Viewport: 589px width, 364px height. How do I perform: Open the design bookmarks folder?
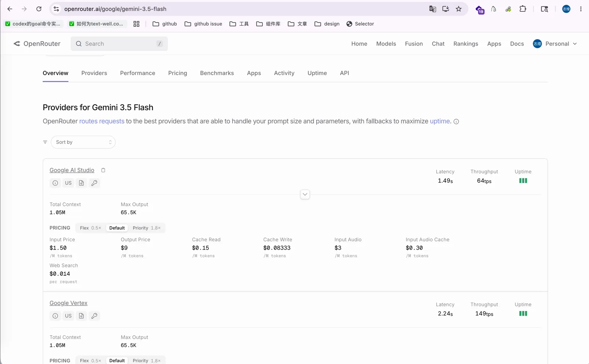(327, 24)
